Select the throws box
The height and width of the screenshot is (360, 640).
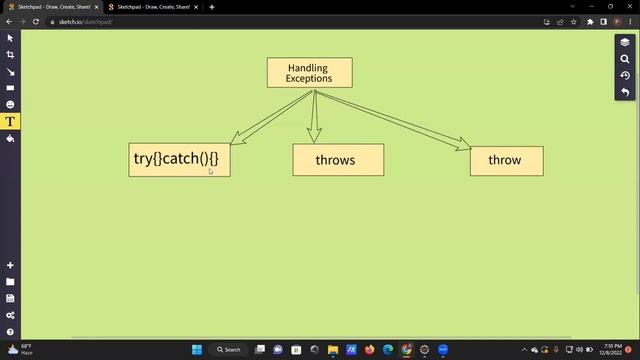(338, 160)
